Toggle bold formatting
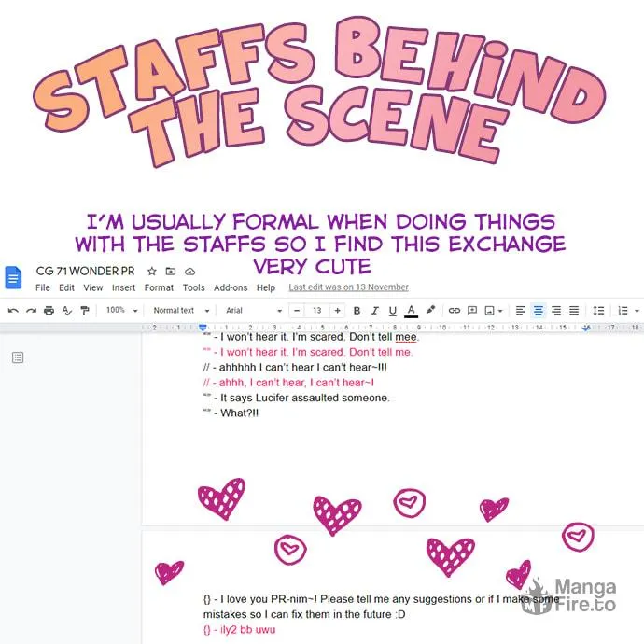 (x=357, y=311)
